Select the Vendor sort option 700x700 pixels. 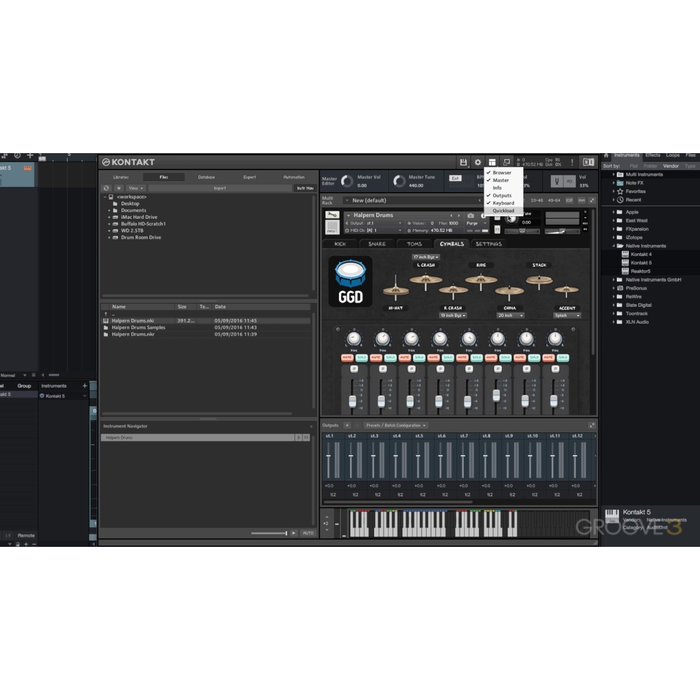pos(671,166)
